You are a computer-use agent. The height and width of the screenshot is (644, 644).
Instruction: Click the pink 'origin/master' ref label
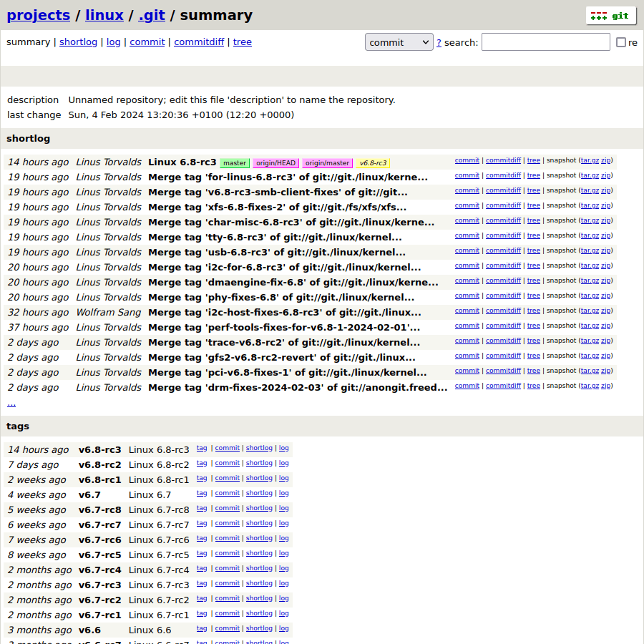click(327, 163)
